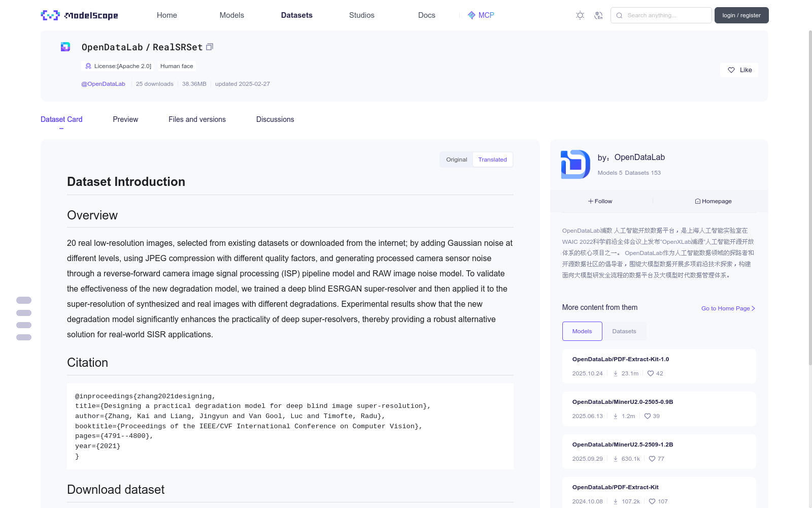Open the Datasets menu item
The image size is (812, 508).
click(297, 15)
